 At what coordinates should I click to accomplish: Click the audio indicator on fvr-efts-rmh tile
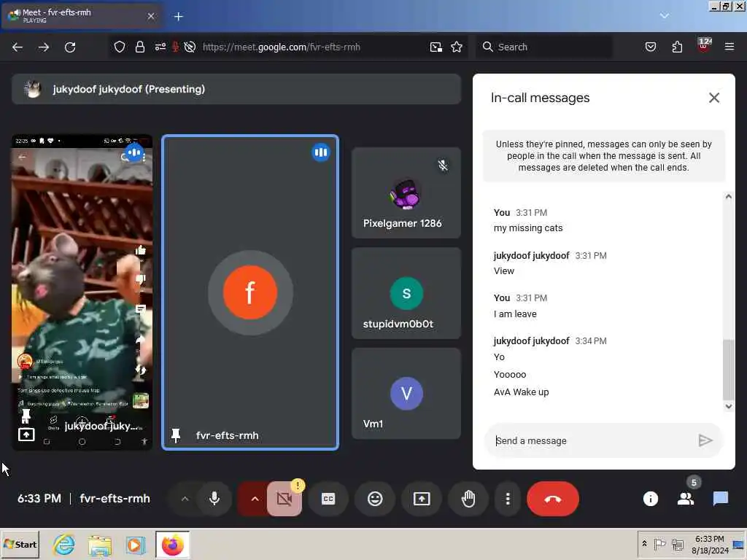click(x=321, y=152)
